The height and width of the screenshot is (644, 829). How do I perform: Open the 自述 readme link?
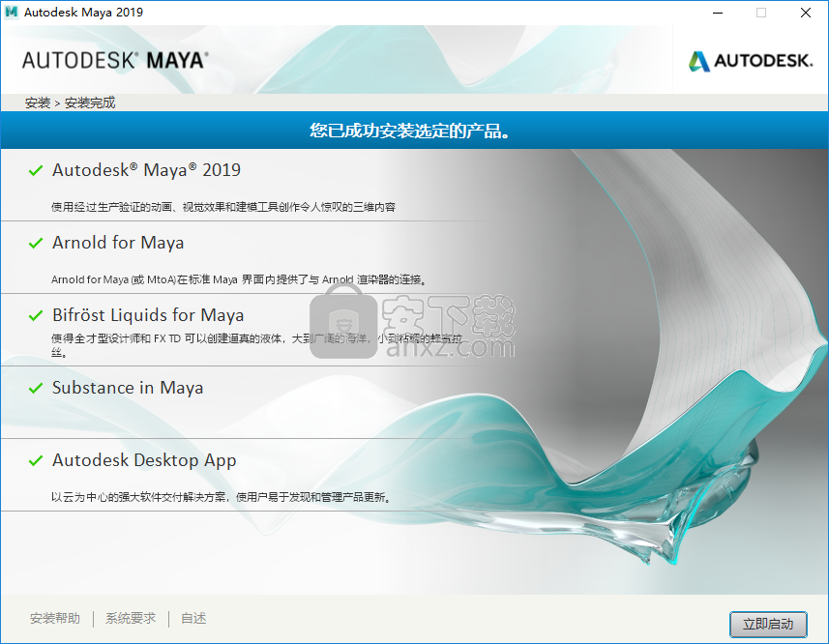coord(193,618)
